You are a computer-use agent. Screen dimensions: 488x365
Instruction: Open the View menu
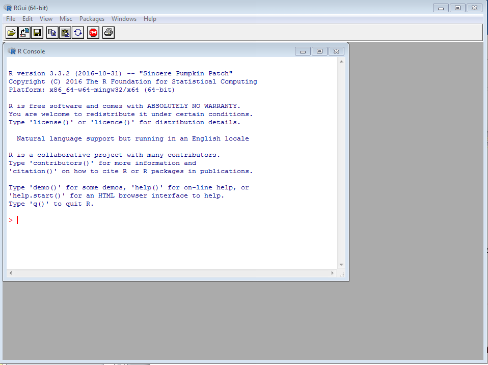click(x=46, y=19)
